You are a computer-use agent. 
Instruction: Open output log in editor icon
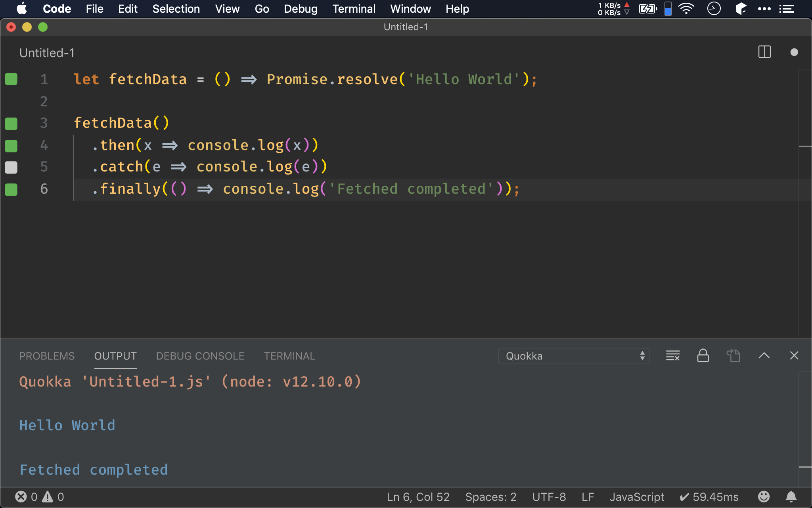tap(733, 356)
